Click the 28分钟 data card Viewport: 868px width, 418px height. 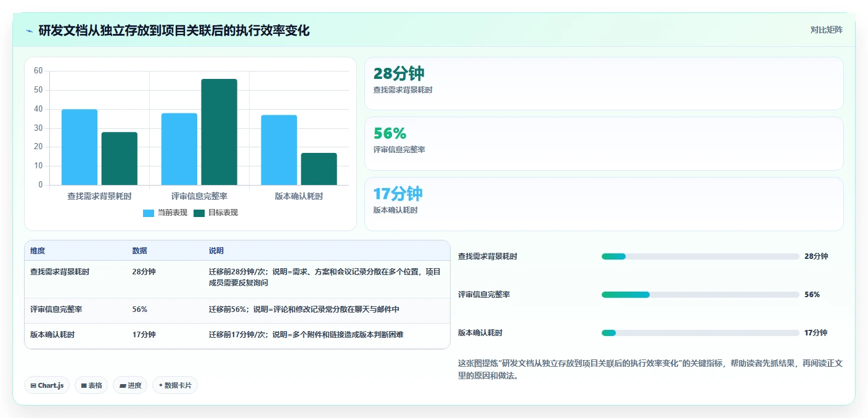click(x=604, y=84)
